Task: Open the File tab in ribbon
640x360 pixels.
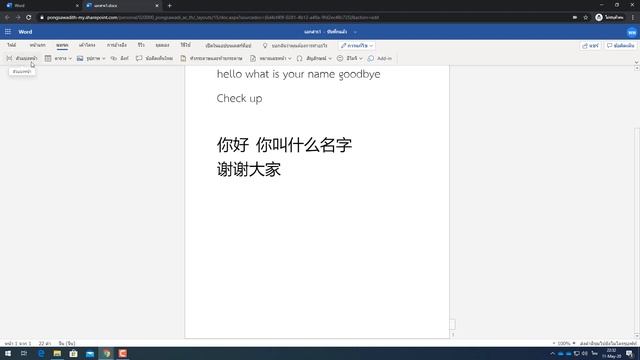Action: (11, 45)
